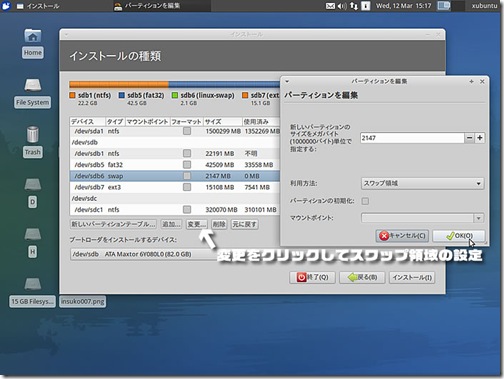504x379 pixels.
Task: Check the パーティションの初期化 checkbox
Action: (365, 201)
